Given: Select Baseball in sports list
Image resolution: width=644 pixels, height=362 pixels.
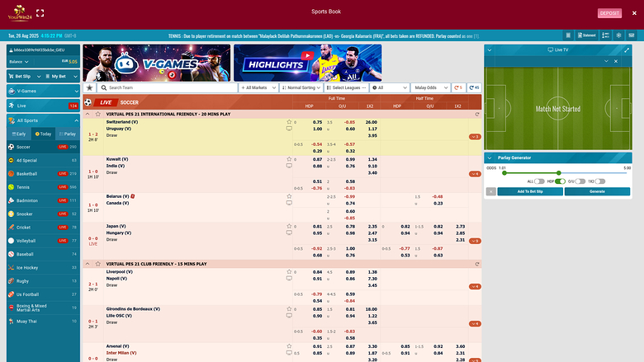Looking at the screenshot, I should [43, 254].
